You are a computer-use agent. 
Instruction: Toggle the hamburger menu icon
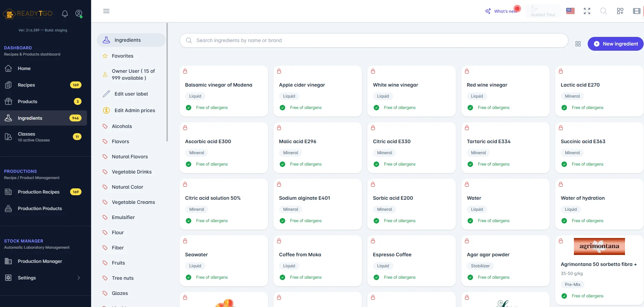tap(106, 11)
